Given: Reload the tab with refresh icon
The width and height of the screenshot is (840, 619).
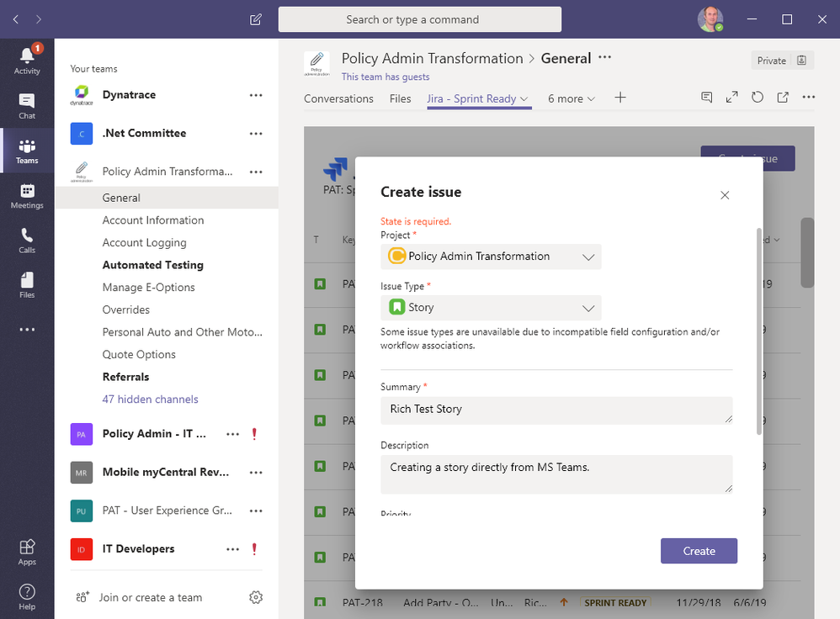Looking at the screenshot, I should [758, 98].
